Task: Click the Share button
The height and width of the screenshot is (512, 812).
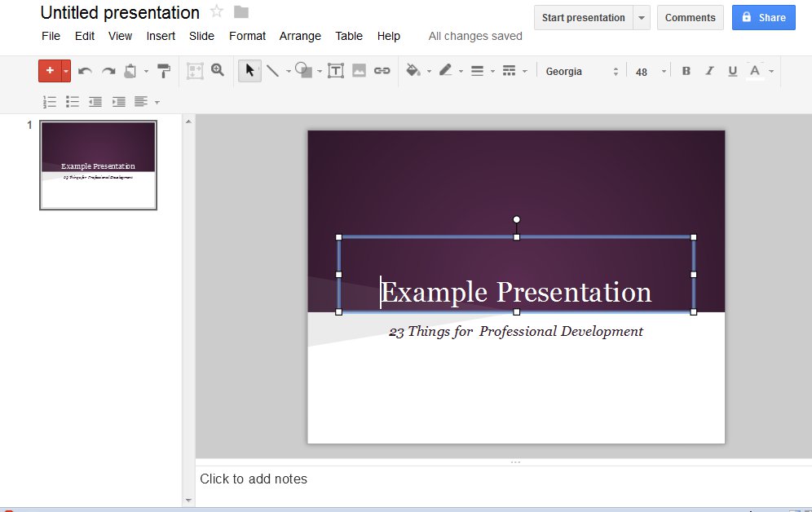Action: coord(763,17)
